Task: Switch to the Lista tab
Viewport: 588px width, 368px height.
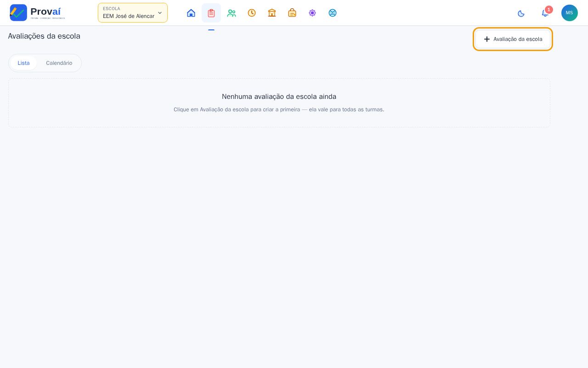Action: [x=23, y=63]
